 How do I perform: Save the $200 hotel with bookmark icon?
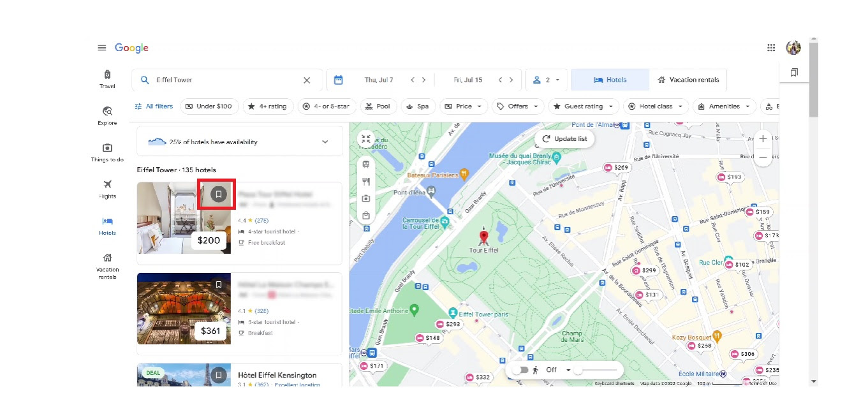click(x=218, y=194)
